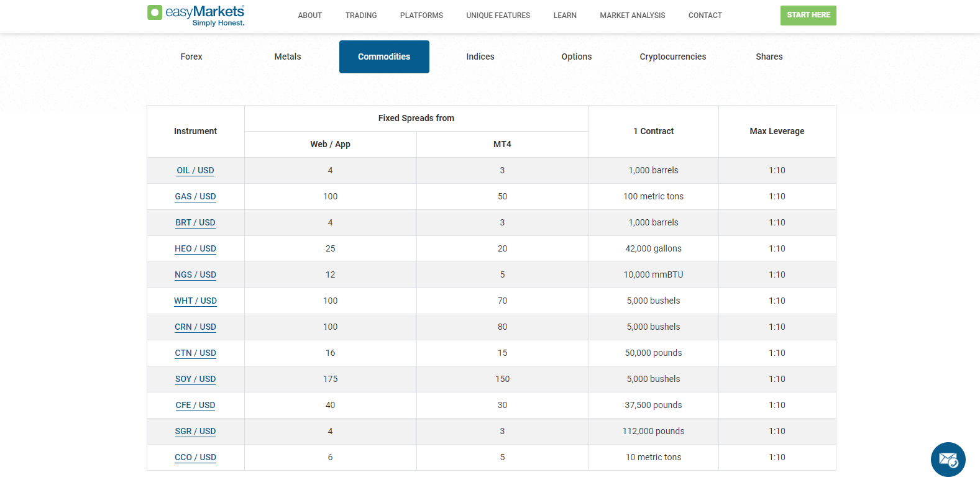Viewport: 980px width, 490px height.
Task: Open the CFE / USD instrument link
Action: [195, 405]
